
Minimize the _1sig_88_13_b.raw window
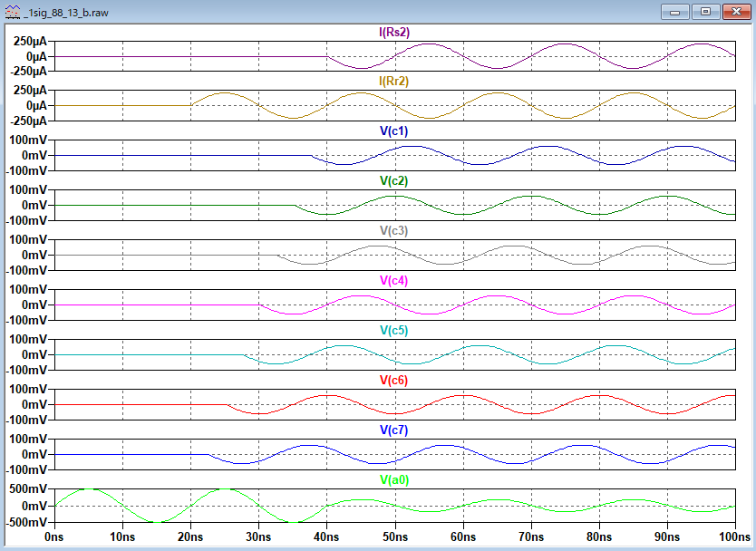[x=675, y=12]
